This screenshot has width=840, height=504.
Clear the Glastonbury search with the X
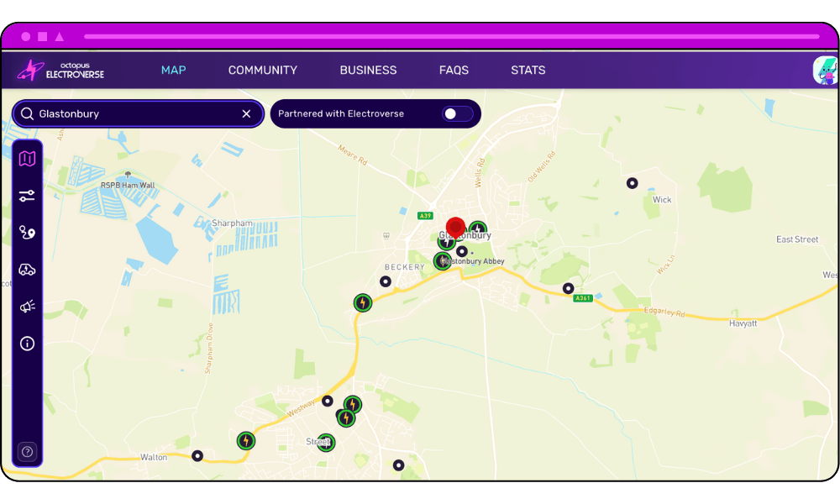coord(246,113)
